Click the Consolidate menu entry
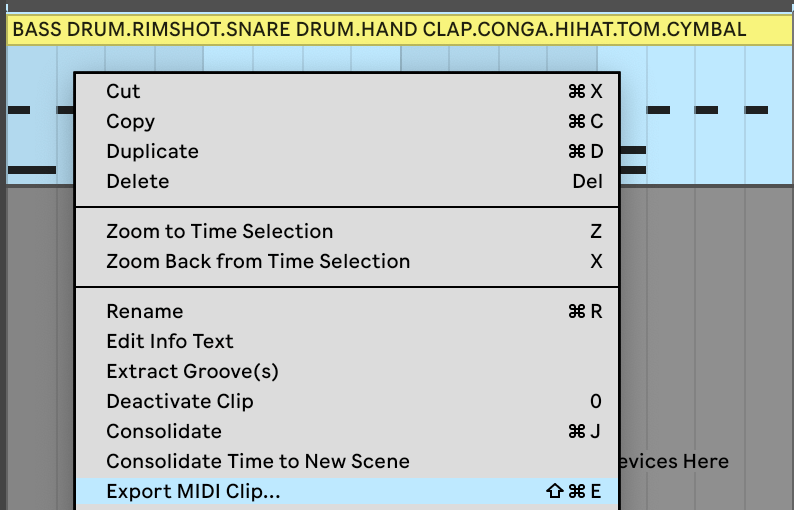The image size is (794, 510). click(x=164, y=431)
